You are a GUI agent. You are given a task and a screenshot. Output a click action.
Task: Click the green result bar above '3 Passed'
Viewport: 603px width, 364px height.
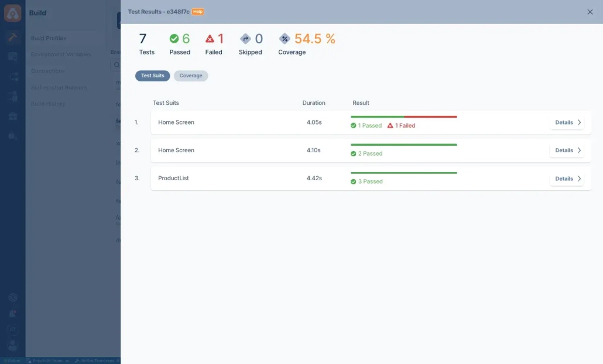click(x=404, y=173)
